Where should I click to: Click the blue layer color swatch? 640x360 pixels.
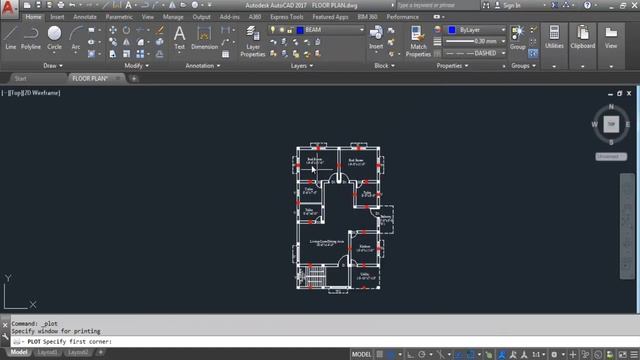[x=300, y=30]
